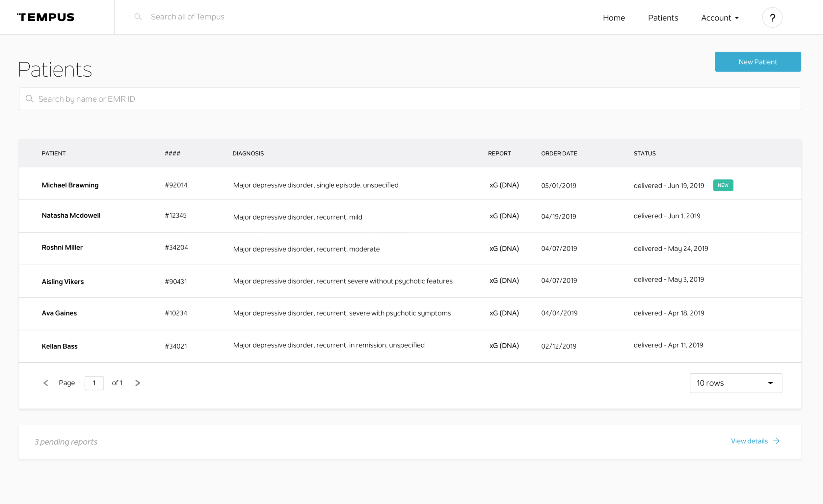Click the View details arrow icon
Viewport: 823px width, 504px height.
click(777, 441)
